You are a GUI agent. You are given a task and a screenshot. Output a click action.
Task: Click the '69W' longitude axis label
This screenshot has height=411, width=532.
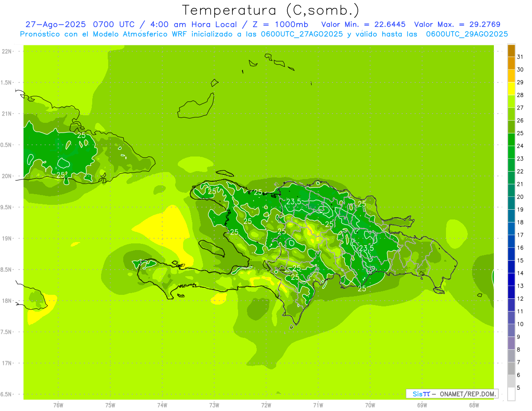[422, 405]
